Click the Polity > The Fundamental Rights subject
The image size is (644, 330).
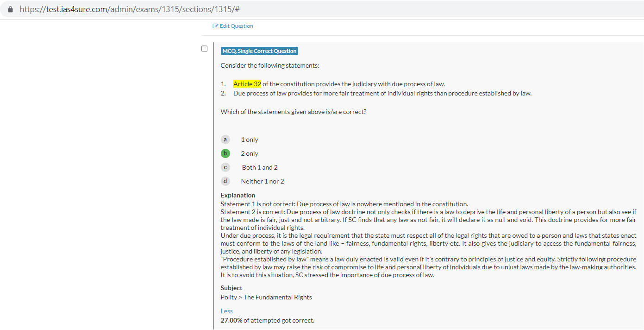coord(266,297)
